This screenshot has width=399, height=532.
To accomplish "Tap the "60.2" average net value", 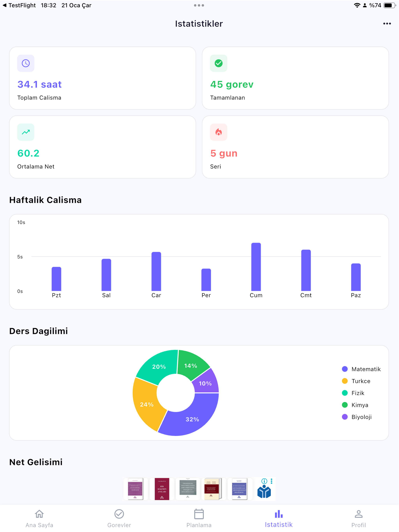I will (28, 153).
